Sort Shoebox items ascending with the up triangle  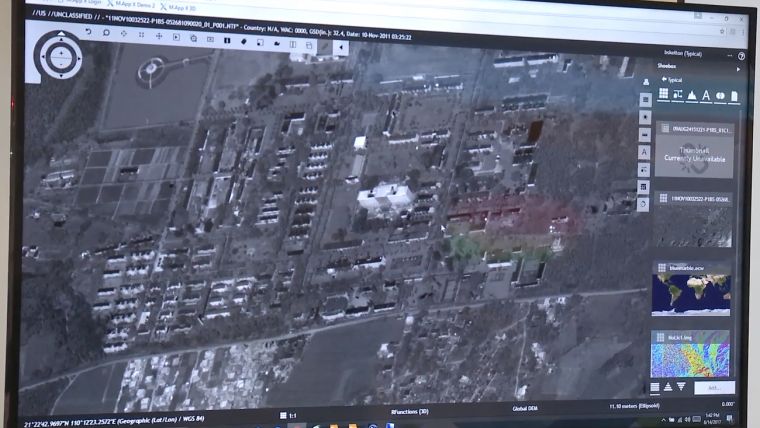coord(668,387)
